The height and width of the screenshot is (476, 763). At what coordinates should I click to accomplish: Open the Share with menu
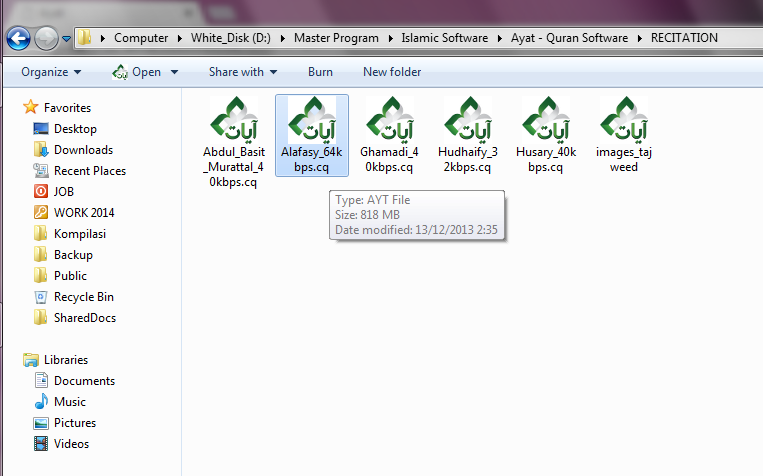(243, 72)
